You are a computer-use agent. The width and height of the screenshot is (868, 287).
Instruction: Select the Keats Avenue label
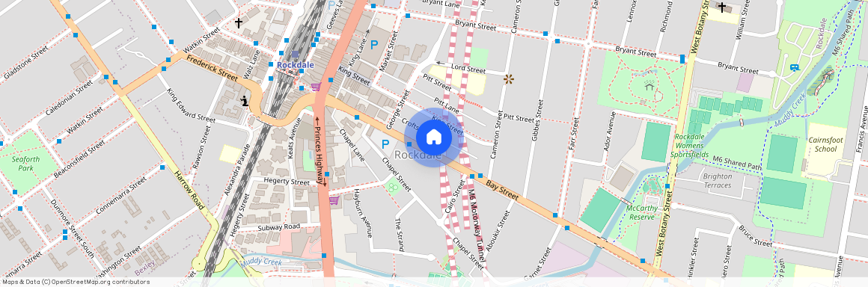pos(294,138)
